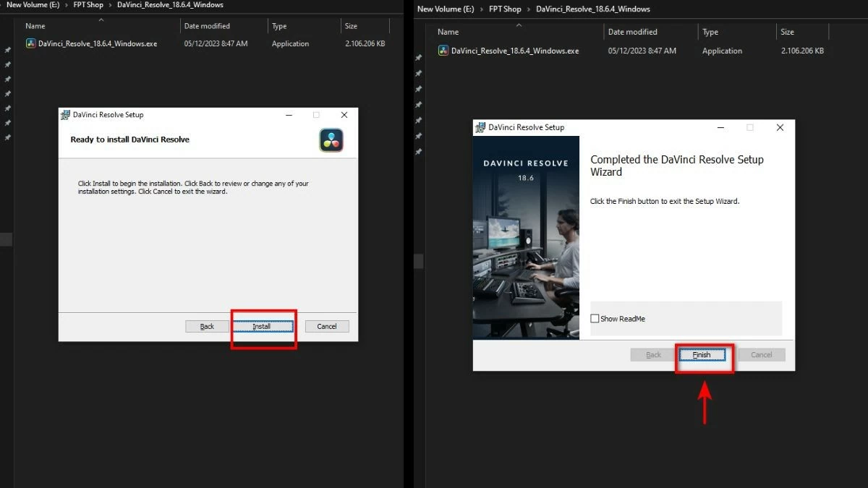Click the DaVinci_Resolve_18.6.4_Windows.exe file icon
Viewport: 868px width, 488px height.
pos(30,43)
